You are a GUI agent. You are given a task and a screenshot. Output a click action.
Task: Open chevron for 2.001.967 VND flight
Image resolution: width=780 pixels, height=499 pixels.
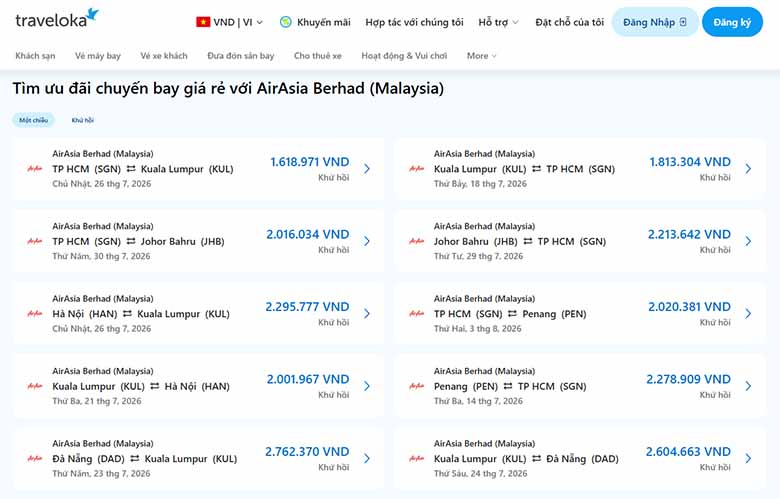[367, 386]
